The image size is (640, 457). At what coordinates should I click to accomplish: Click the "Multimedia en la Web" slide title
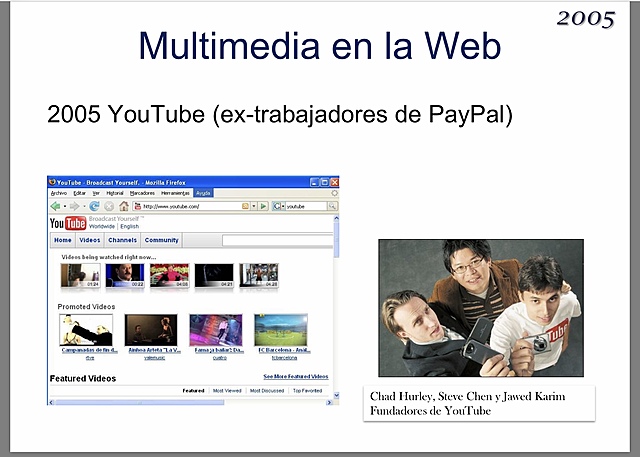click(320, 46)
